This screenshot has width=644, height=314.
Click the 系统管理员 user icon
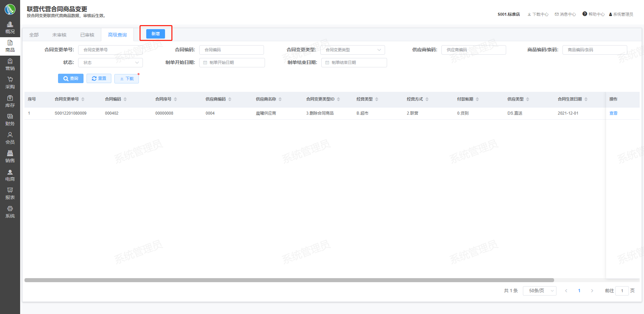pyautogui.click(x=610, y=14)
